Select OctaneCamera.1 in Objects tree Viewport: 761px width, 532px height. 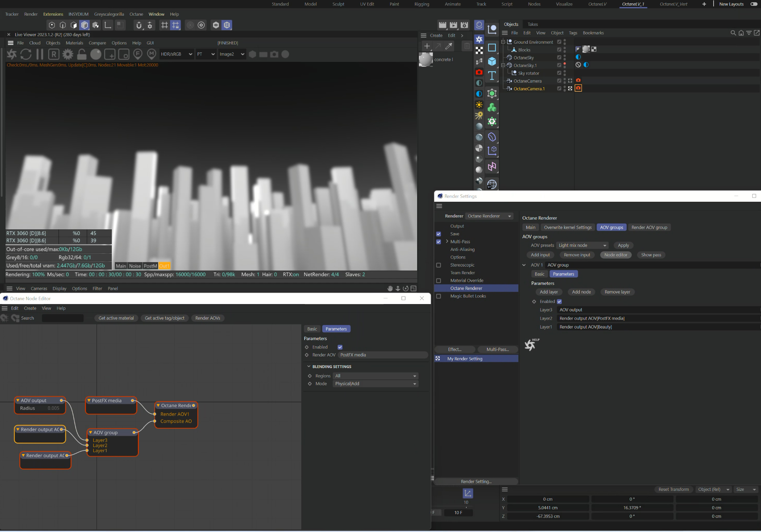pyautogui.click(x=529, y=89)
